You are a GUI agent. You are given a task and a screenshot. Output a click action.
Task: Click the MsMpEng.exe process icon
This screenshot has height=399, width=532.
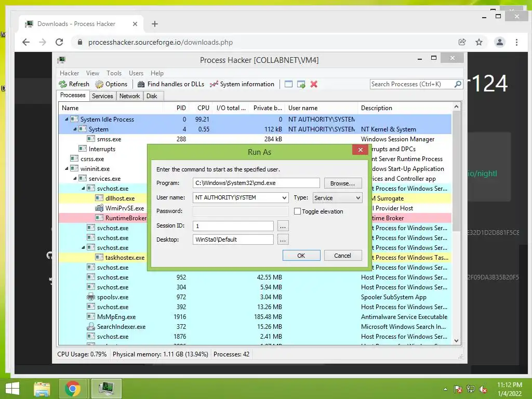(x=91, y=316)
